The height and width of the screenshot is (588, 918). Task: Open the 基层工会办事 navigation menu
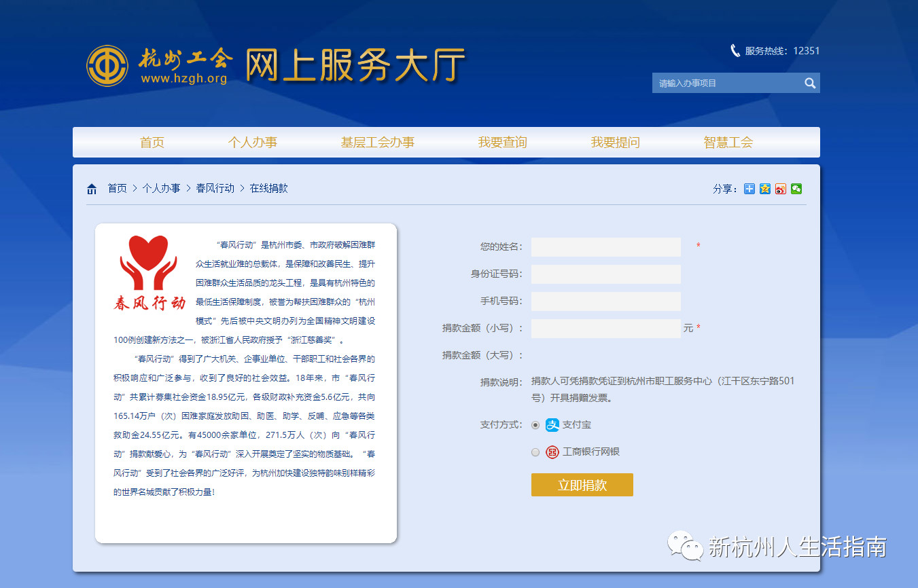point(377,143)
